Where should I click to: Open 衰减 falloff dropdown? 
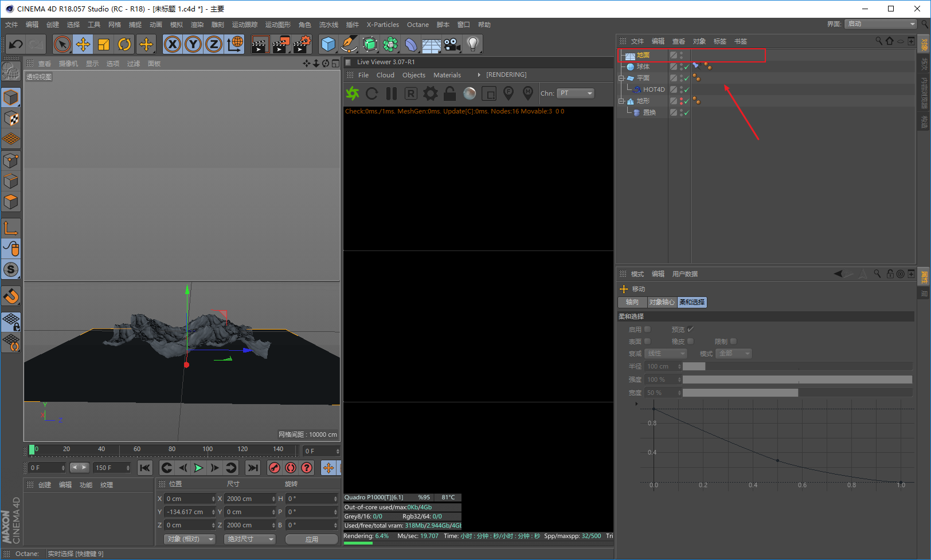666,354
